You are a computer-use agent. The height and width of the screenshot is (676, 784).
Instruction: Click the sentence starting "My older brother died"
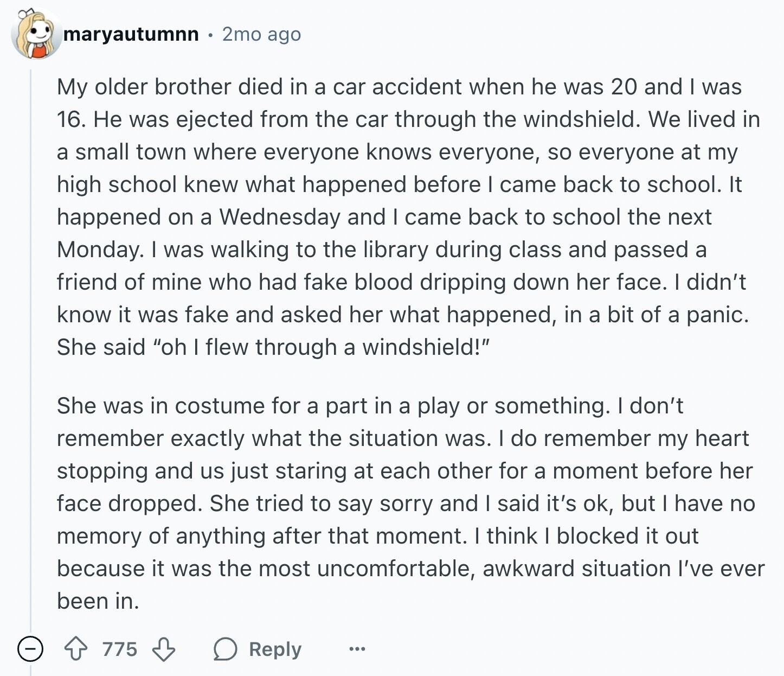point(399,87)
